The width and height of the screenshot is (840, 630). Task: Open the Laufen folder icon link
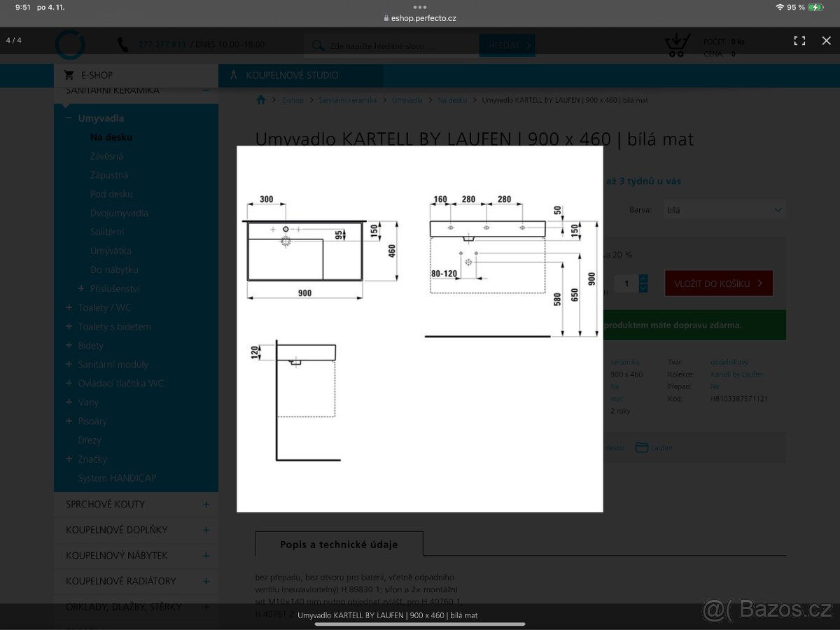coord(642,447)
